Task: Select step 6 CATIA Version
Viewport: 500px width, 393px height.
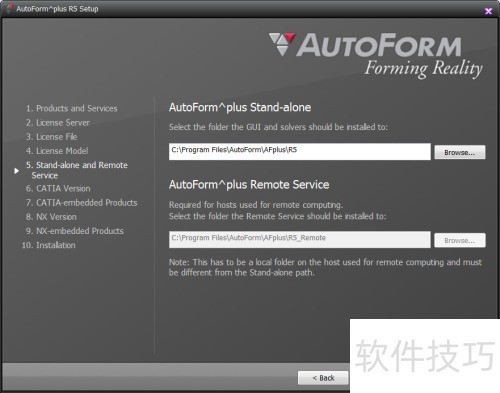Action: click(x=58, y=188)
